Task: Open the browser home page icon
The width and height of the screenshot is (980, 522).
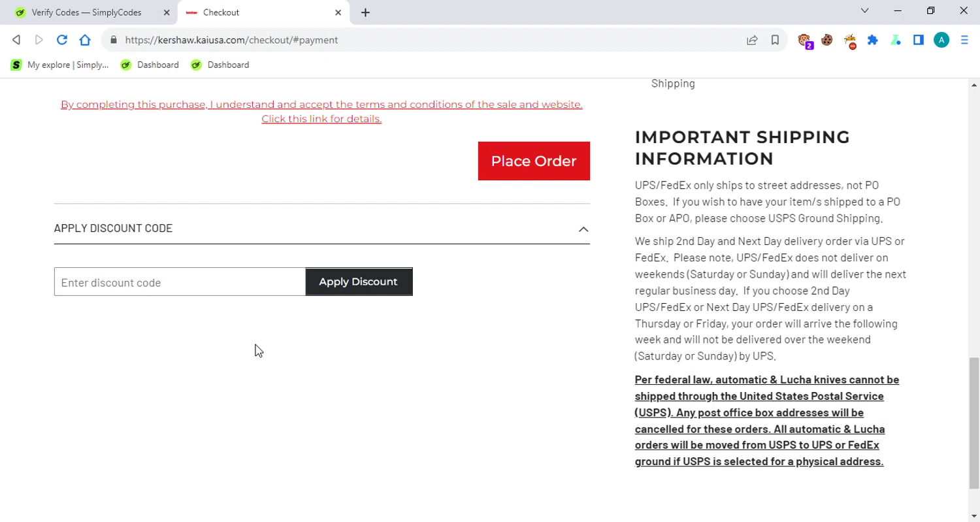Action: (x=85, y=40)
